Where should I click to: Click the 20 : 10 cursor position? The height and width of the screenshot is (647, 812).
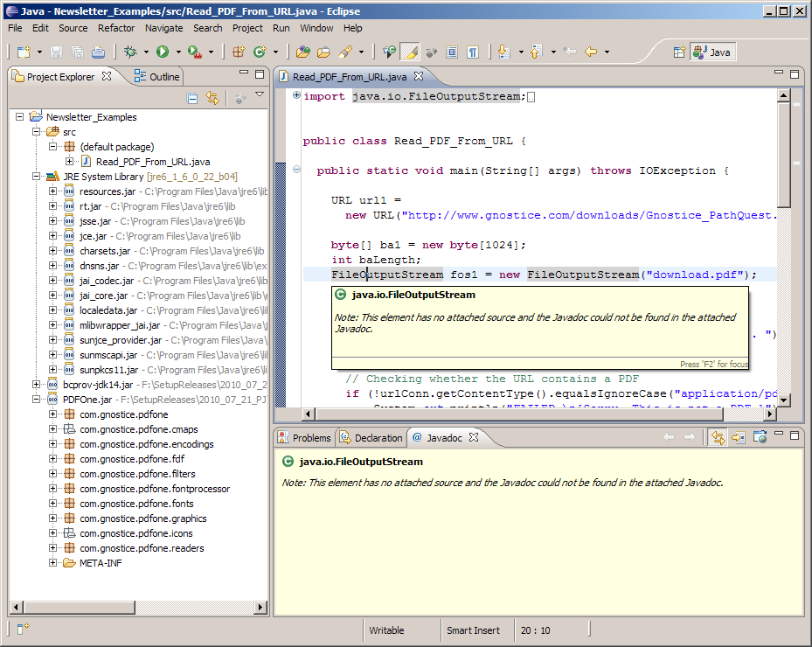(x=536, y=630)
